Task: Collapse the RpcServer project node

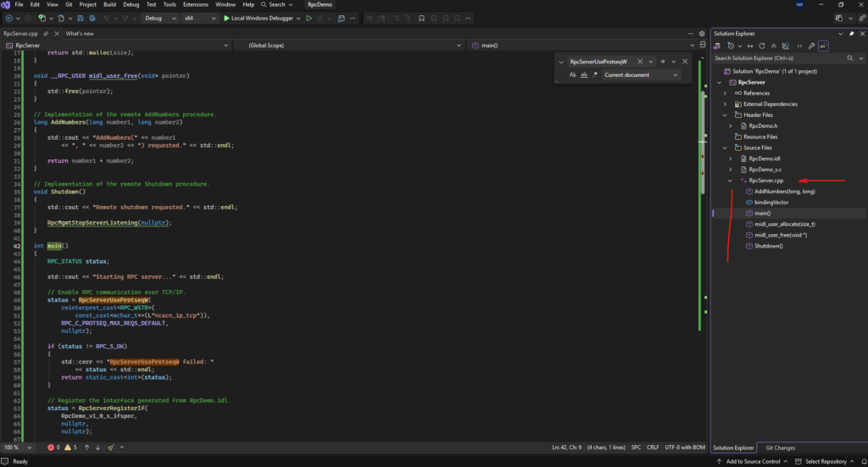Action: [719, 82]
